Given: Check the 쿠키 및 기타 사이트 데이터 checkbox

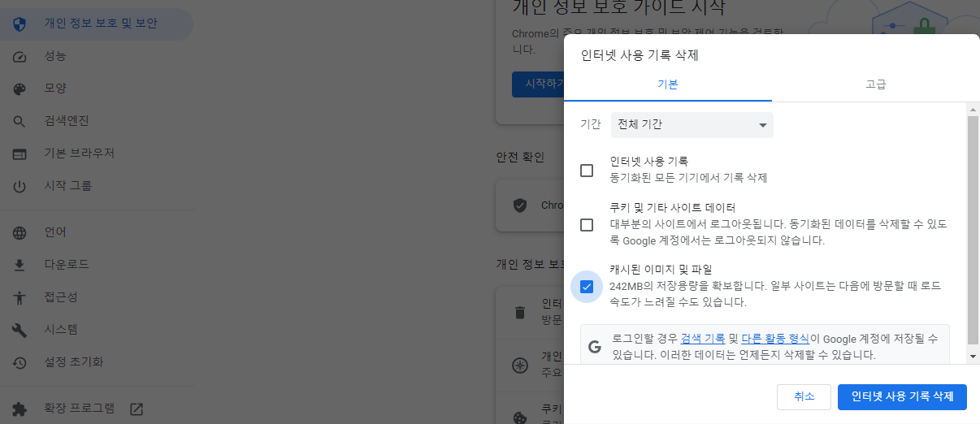Looking at the screenshot, I should coord(587,225).
